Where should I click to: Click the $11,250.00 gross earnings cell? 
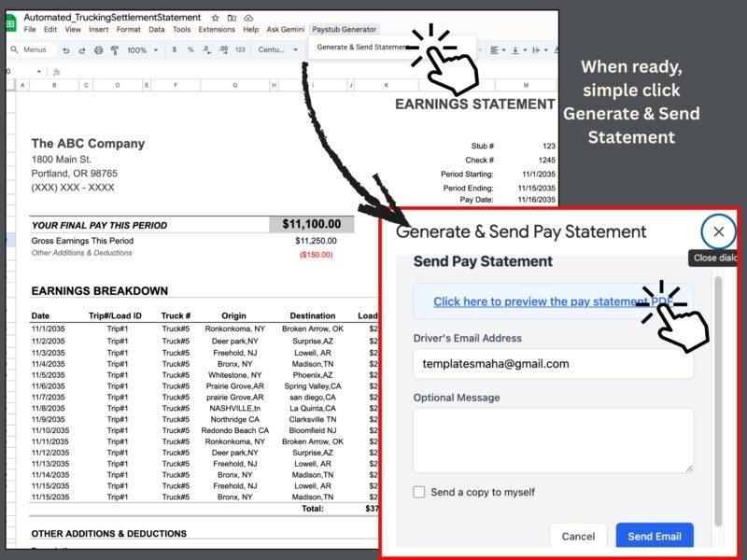[316, 241]
